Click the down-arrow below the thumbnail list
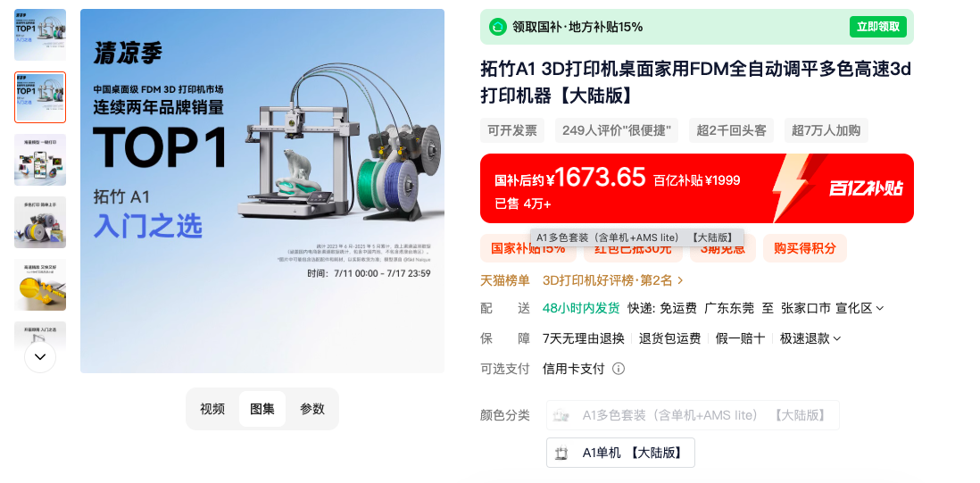 (x=40, y=357)
